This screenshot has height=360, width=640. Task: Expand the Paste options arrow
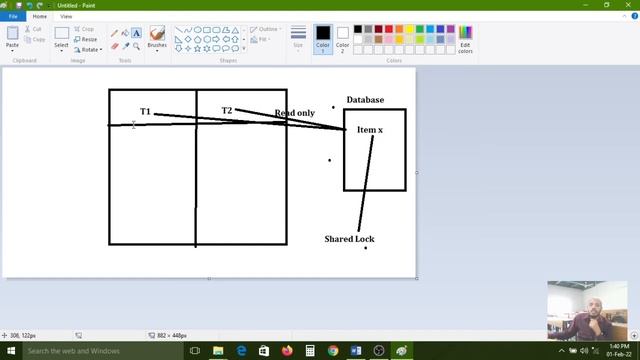coord(12,51)
